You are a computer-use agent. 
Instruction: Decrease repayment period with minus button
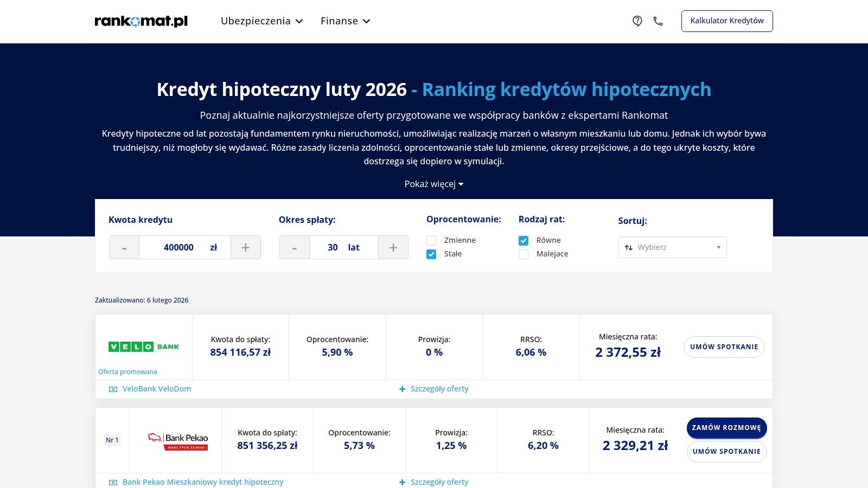[295, 247]
